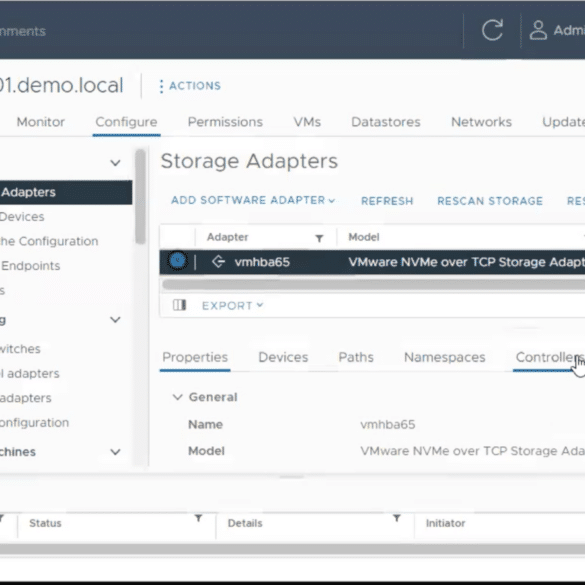Select the Configure tab
The height and width of the screenshot is (585, 585).
tap(126, 122)
